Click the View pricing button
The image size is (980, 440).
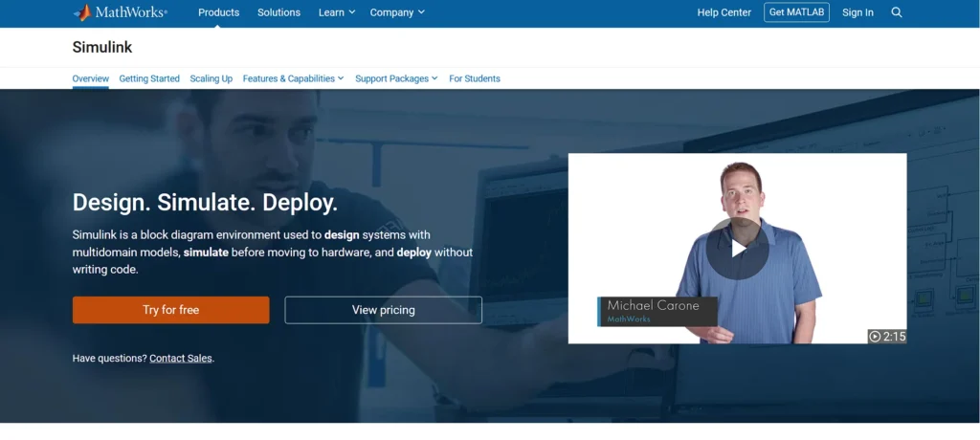tap(383, 310)
